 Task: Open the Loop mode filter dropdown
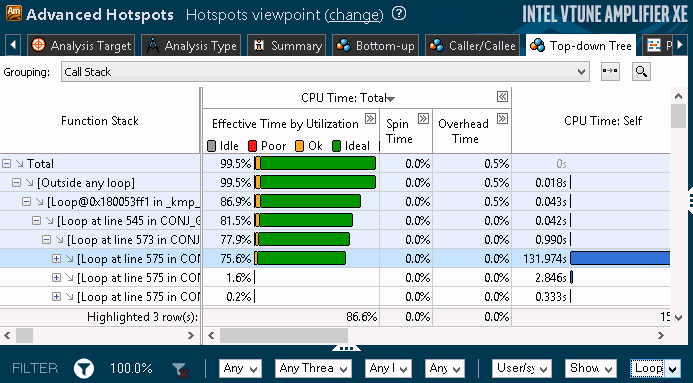(655, 368)
